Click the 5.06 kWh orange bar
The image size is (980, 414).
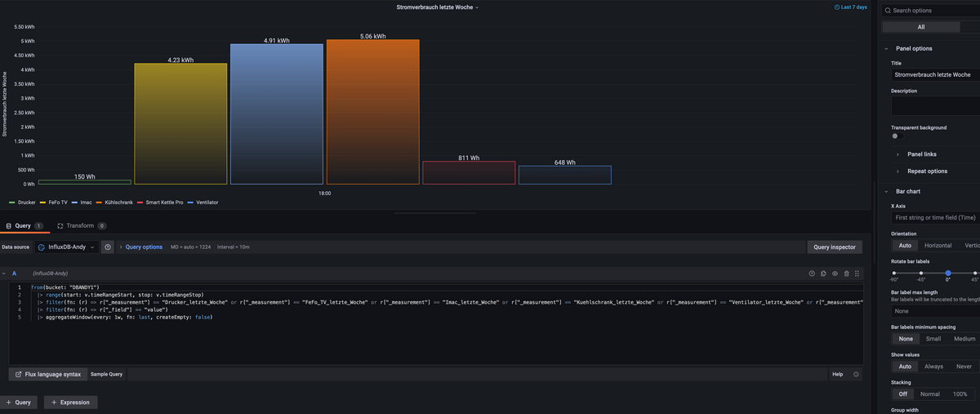[372, 112]
